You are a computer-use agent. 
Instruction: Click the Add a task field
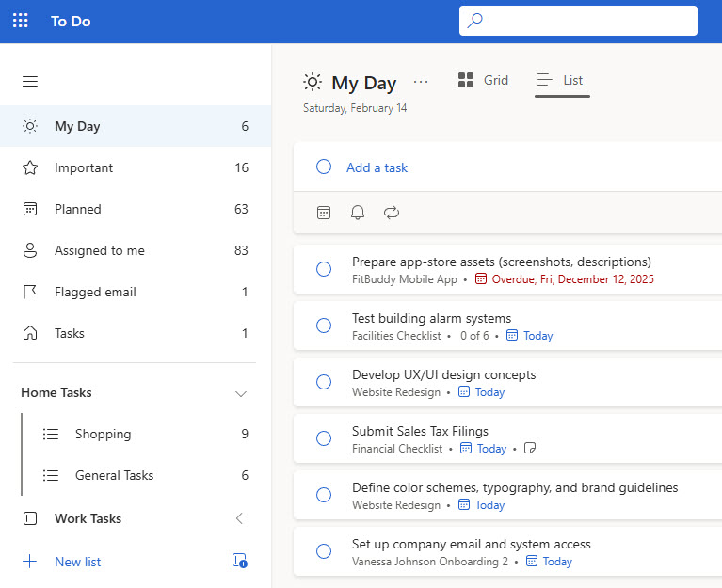tap(377, 167)
